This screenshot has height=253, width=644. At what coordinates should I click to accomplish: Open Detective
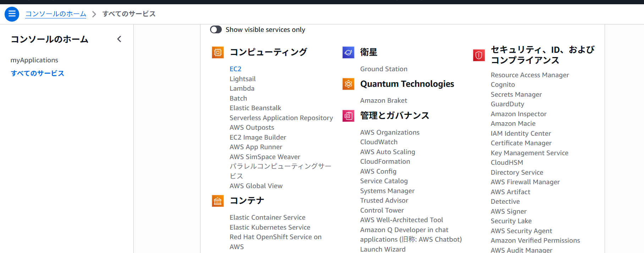[505, 202]
